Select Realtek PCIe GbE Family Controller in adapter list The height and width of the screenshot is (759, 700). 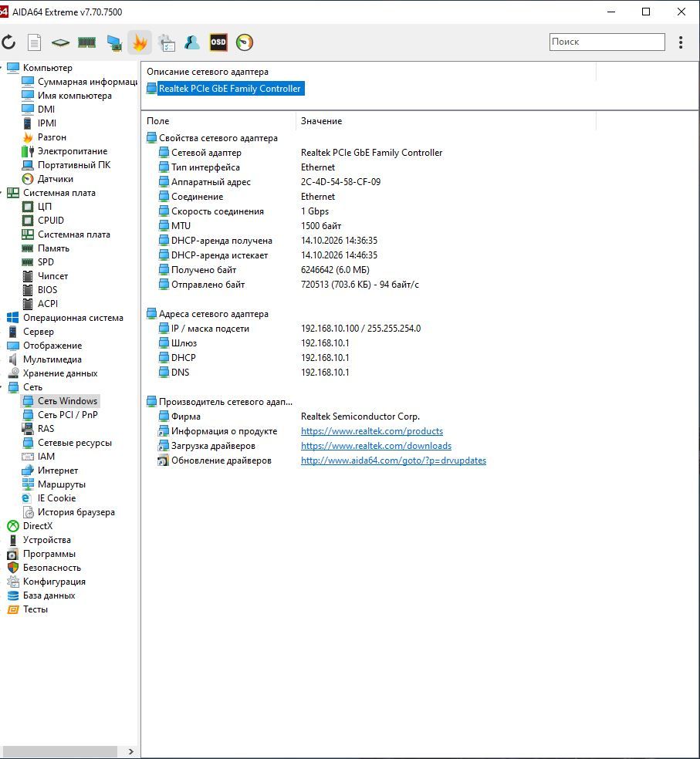(230, 89)
